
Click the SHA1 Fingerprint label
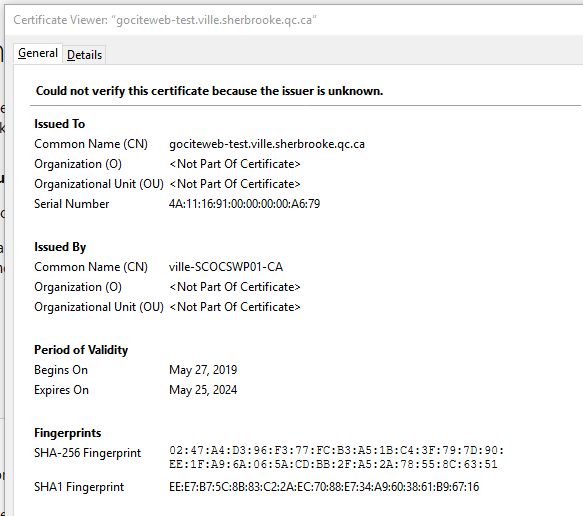79,487
